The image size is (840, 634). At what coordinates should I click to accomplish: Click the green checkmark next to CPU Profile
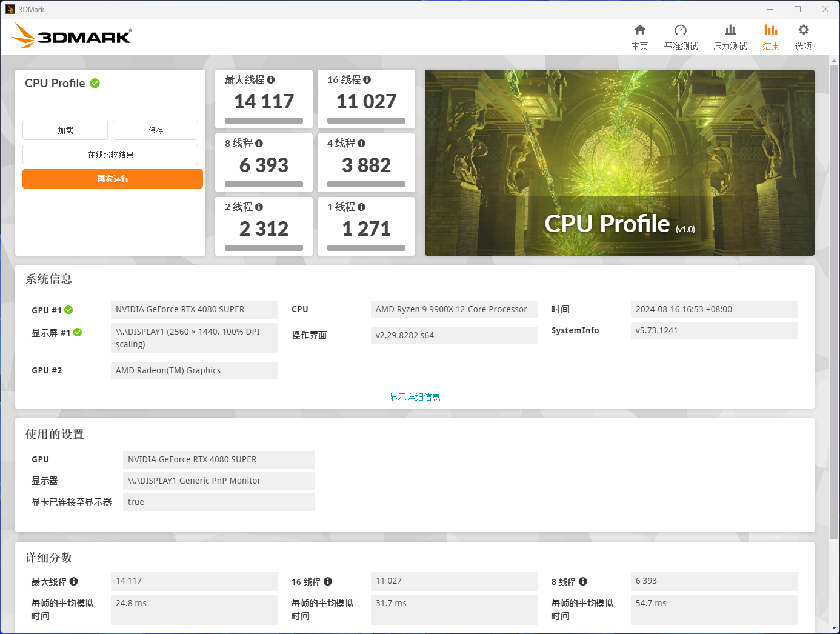pyautogui.click(x=95, y=84)
